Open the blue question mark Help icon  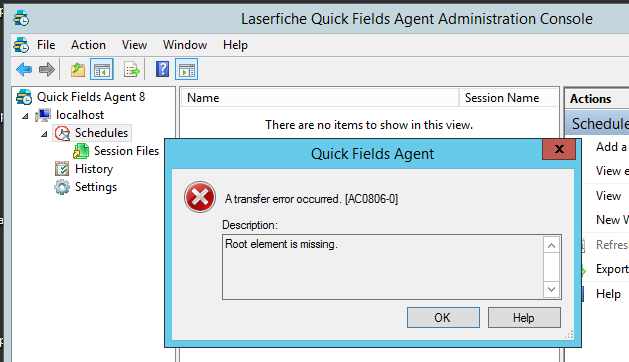point(162,69)
